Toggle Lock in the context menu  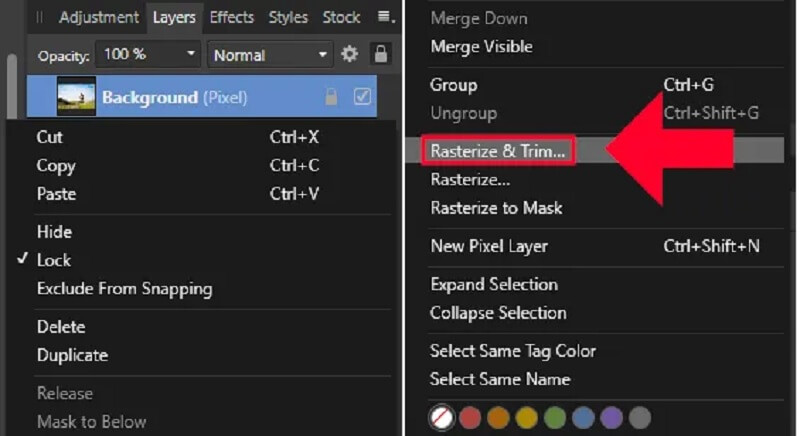coord(54,260)
